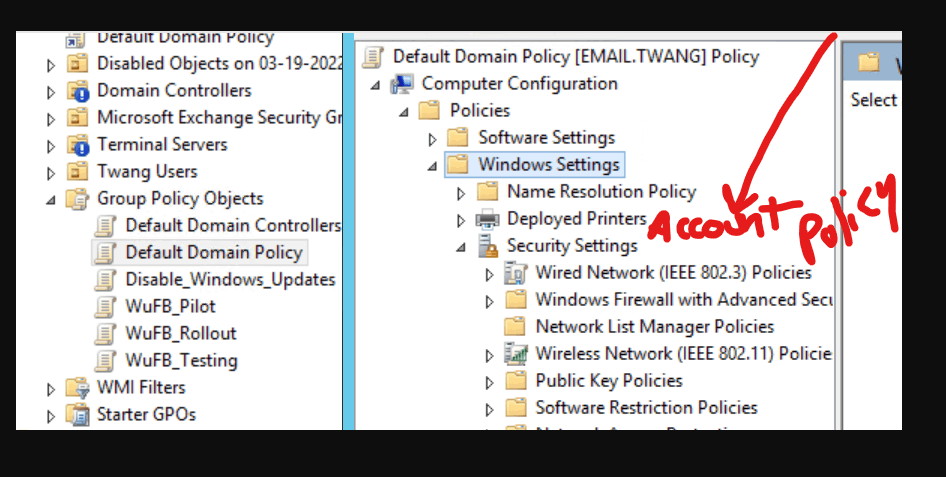Click the Computer Configuration computer icon
Image resolution: width=946 pixels, height=477 pixels.
click(402, 84)
